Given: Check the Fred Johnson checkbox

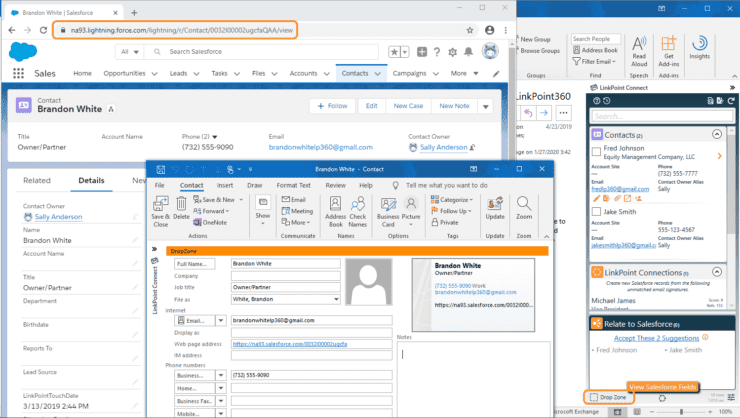Looking at the screenshot, I should pos(596,151).
